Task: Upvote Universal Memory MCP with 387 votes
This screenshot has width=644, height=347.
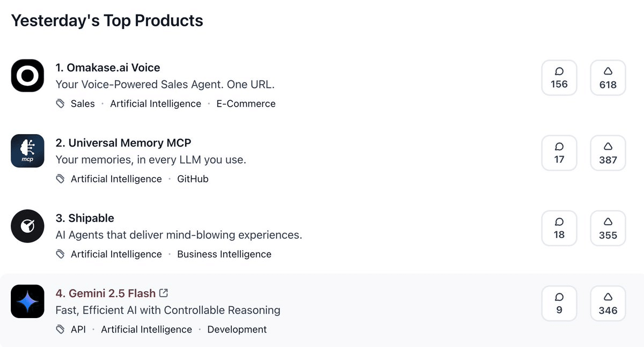Action: click(608, 153)
